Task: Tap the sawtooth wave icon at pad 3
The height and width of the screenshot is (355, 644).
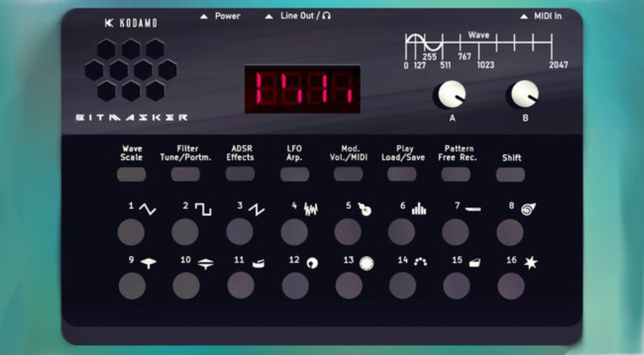Action: tap(256, 209)
